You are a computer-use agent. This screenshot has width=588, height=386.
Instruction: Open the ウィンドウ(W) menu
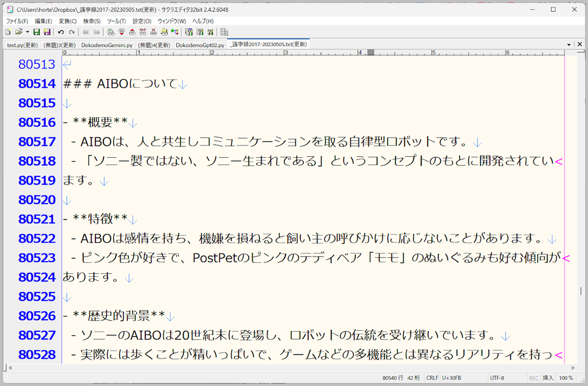tap(171, 21)
